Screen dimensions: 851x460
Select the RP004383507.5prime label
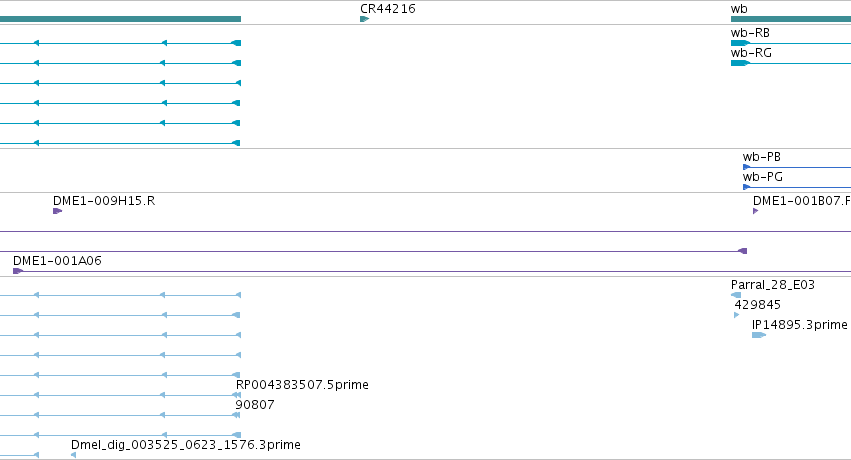tap(302, 385)
